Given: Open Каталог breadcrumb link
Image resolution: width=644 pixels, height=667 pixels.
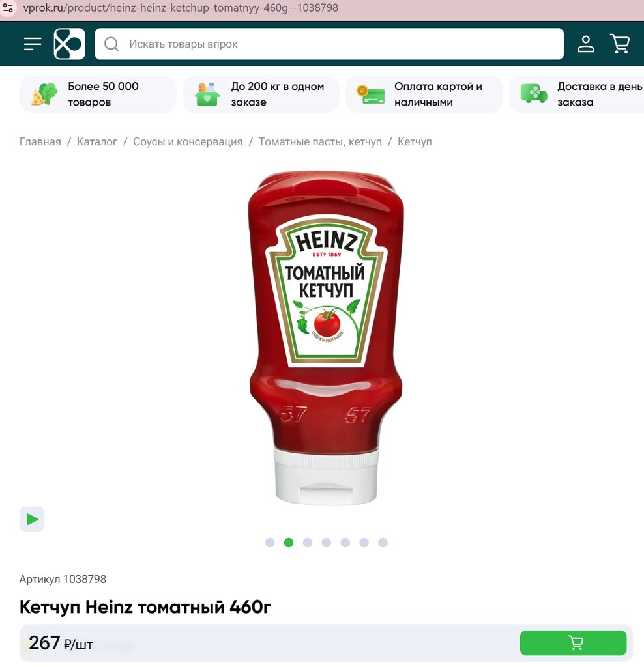Looking at the screenshot, I should [x=97, y=141].
